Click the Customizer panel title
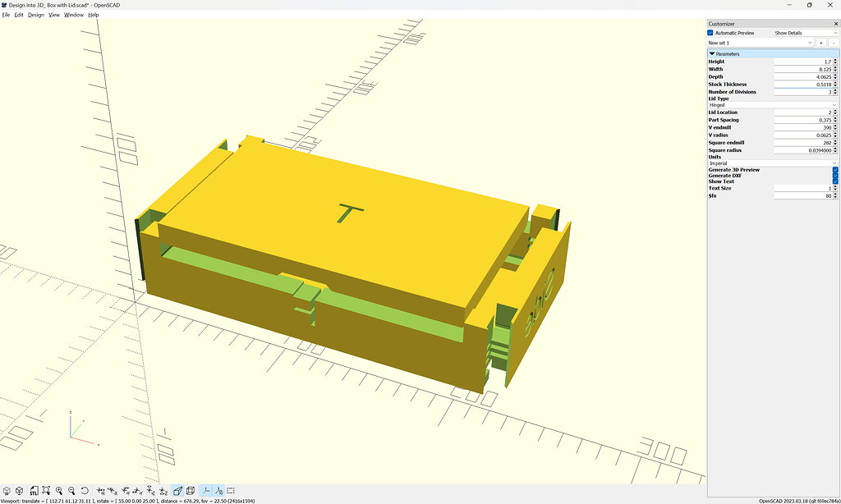This screenshot has height=504, width=841. tap(721, 24)
